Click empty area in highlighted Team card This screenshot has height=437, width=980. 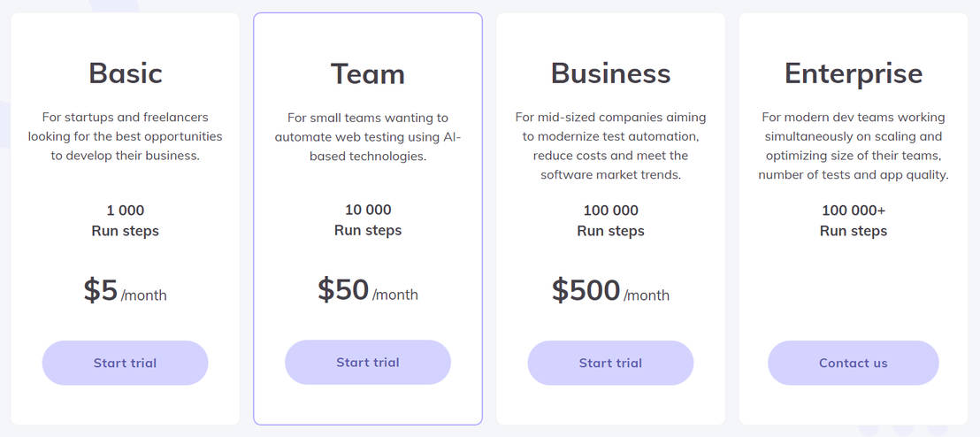(367, 402)
